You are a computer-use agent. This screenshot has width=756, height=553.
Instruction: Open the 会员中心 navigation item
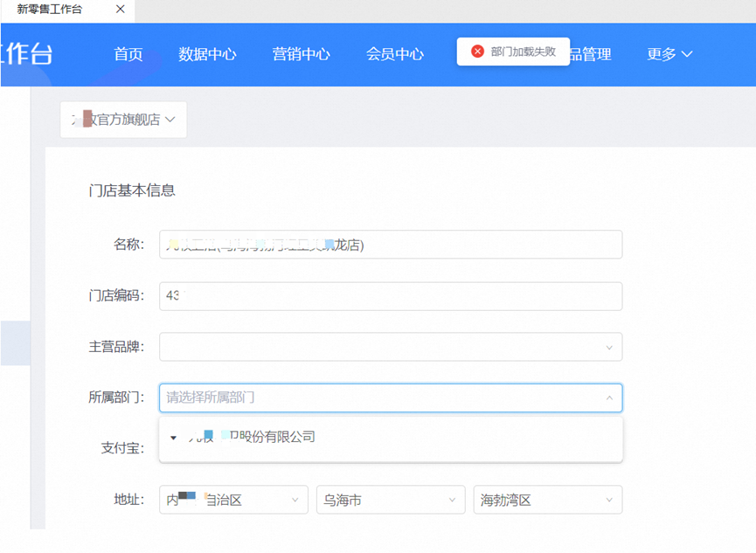tap(394, 54)
